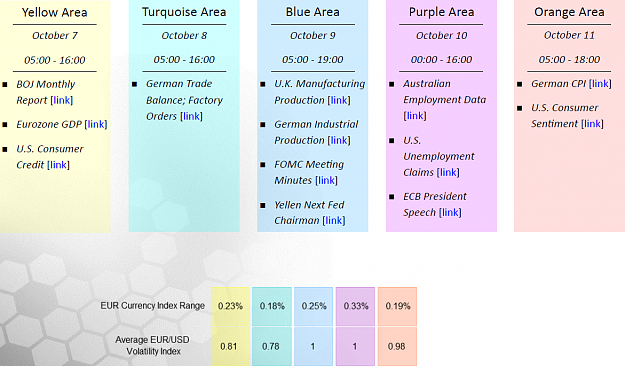This screenshot has height=366, width=625.
Task: Click the 0.81 volatility cell
Action: pos(230,346)
